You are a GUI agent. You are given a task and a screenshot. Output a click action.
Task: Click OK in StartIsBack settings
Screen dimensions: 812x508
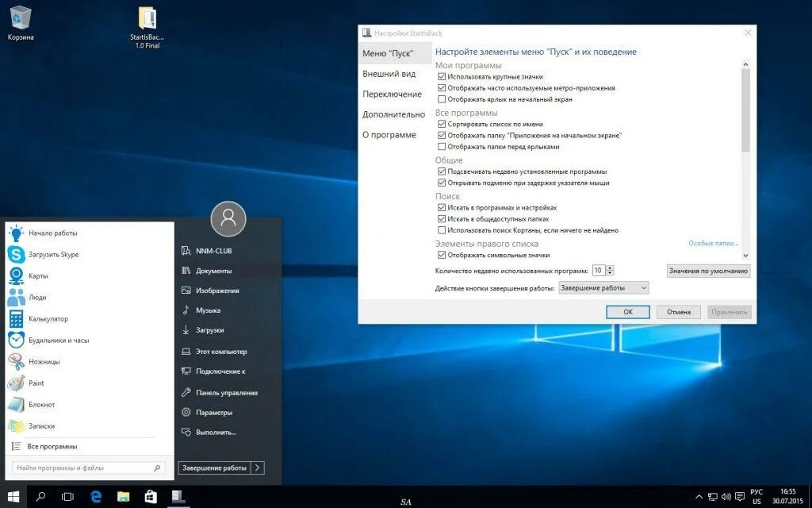(628, 312)
